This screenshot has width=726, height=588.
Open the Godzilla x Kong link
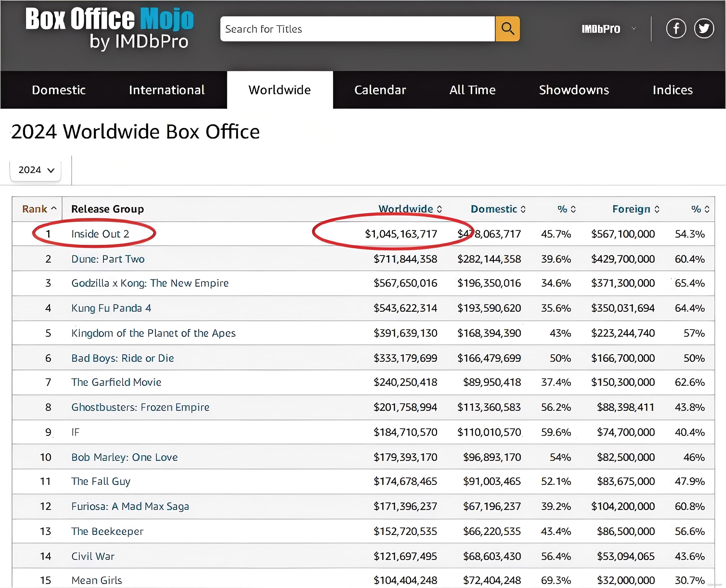pyautogui.click(x=150, y=283)
